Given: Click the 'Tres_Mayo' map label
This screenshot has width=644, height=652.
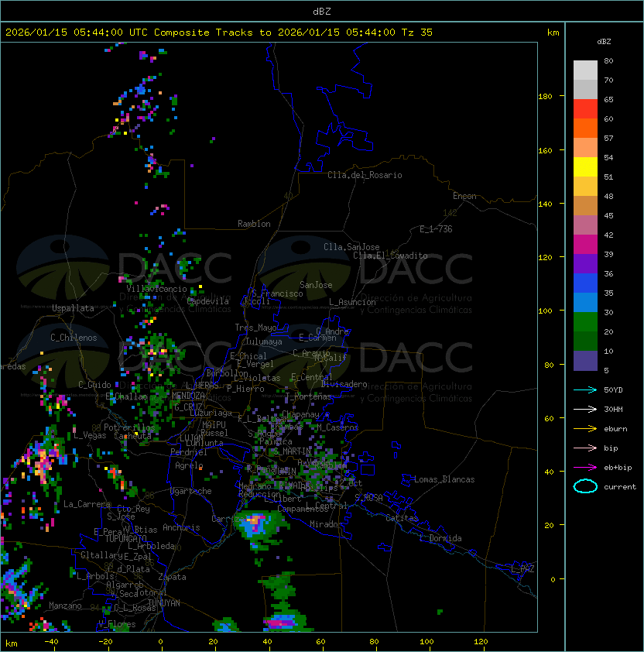Looking at the screenshot, I should click(255, 328).
